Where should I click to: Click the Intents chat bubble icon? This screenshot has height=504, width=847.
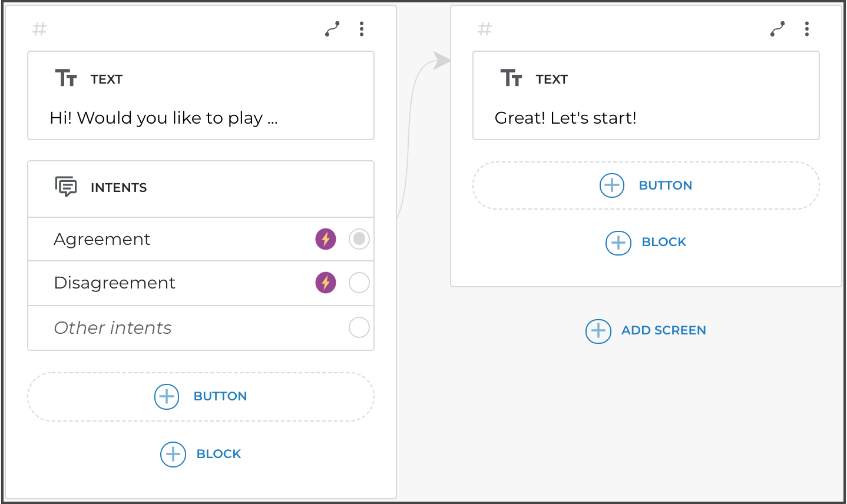click(66, 187)
